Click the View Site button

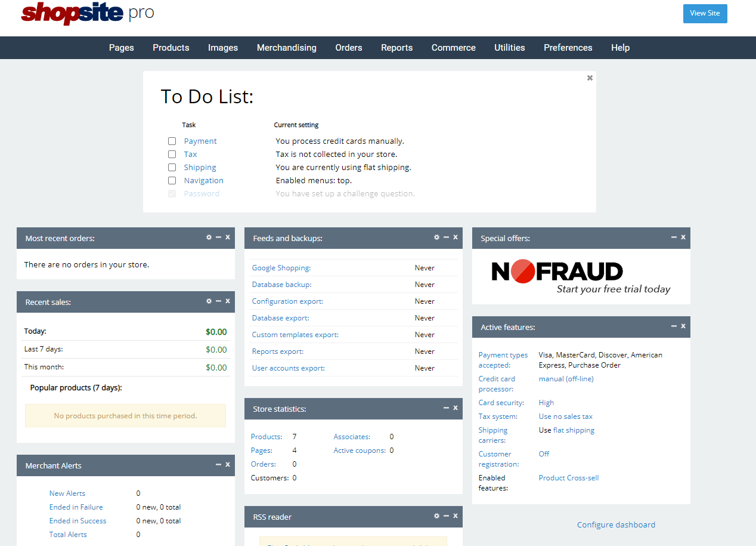click(705, 14)
